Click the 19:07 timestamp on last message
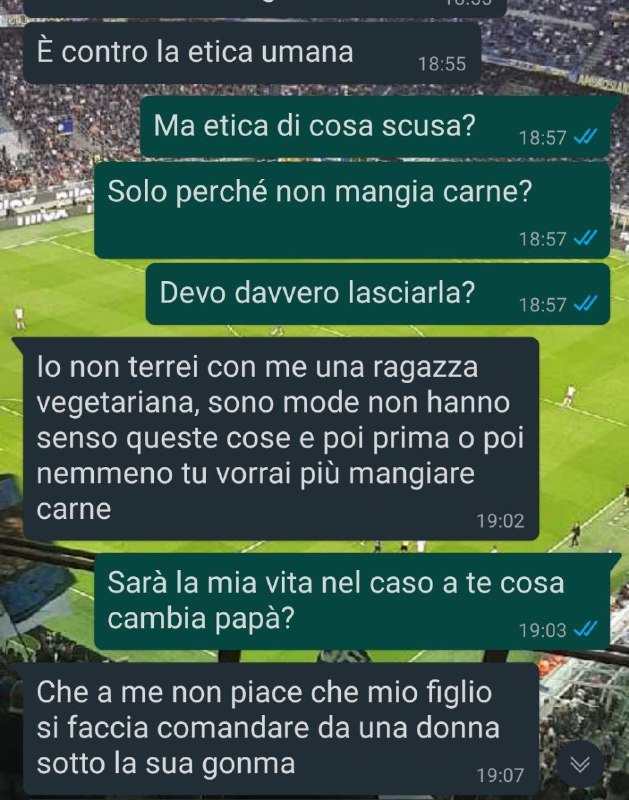The width and height of the screenshot is (629, 800). pos(500,776)
